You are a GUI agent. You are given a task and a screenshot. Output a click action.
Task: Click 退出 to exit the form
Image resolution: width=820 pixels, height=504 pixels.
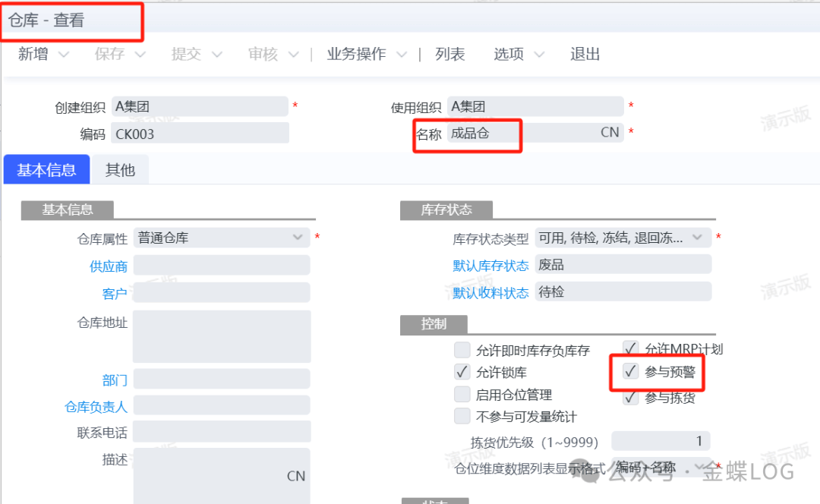(585, 55)
